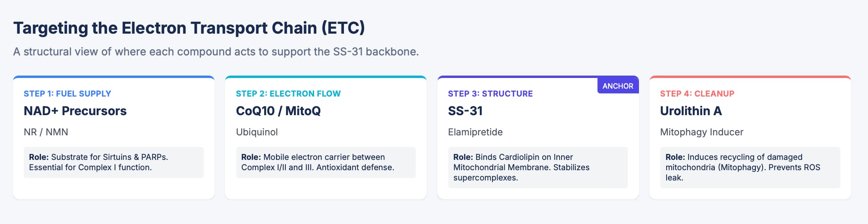Click the Step 2: Electron Flow label

(x=288, y=94)
